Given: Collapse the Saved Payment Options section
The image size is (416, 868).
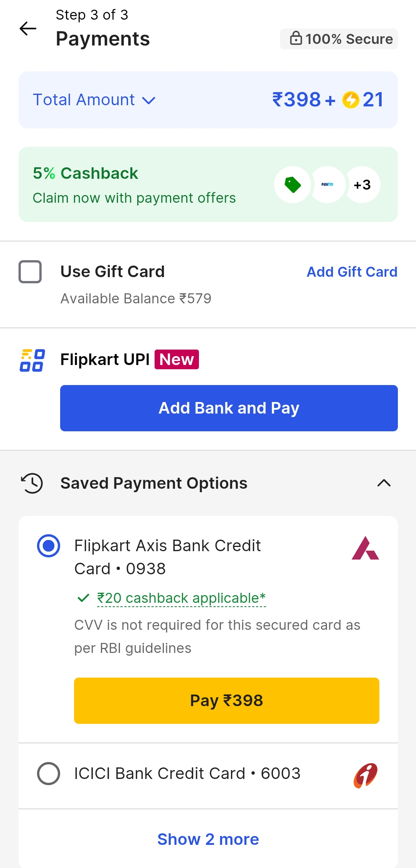Looking at the screenshot, I should point(384,483).
